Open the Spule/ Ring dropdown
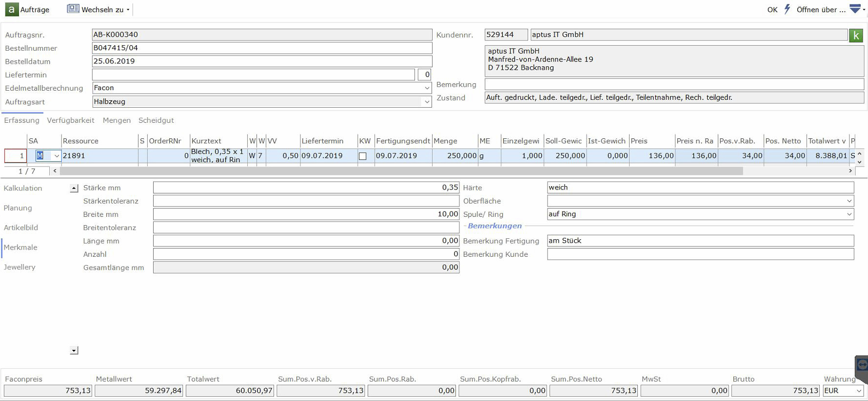 click(849, 214)
